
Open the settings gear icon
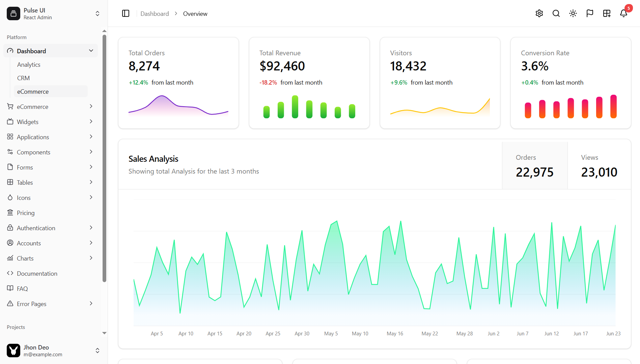pyautogui.click(x=539, y=13)
